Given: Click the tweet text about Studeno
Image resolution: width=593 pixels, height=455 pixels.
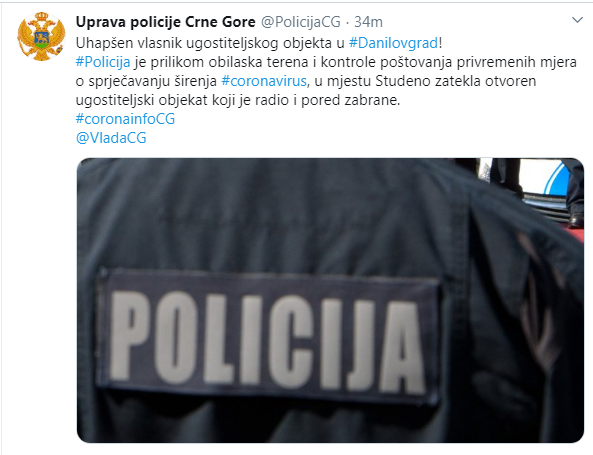Looking at the screenshot, I should [306, 81].
